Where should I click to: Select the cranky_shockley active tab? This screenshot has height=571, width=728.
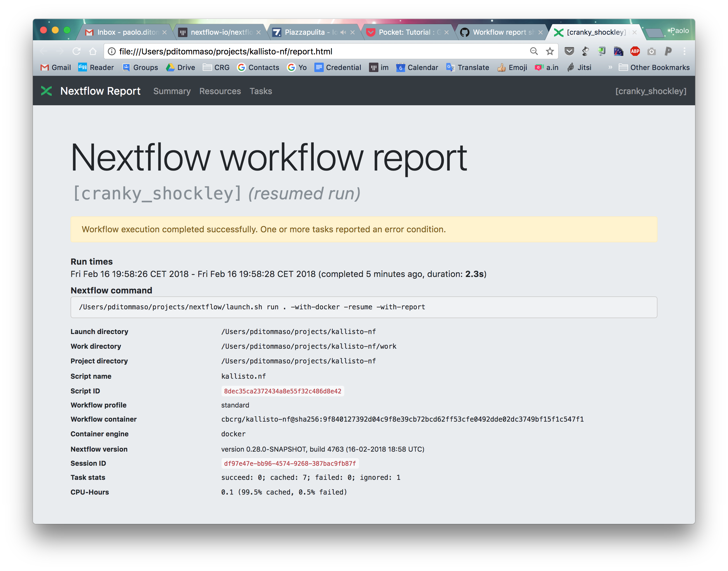[x=596, y=32]
